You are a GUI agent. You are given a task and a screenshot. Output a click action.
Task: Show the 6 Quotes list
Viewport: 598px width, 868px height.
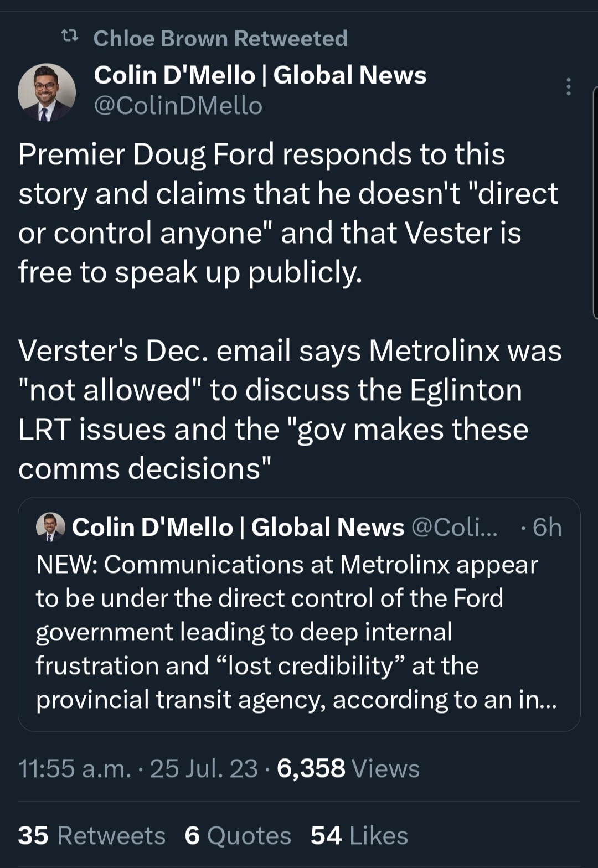tap(238, 835)
